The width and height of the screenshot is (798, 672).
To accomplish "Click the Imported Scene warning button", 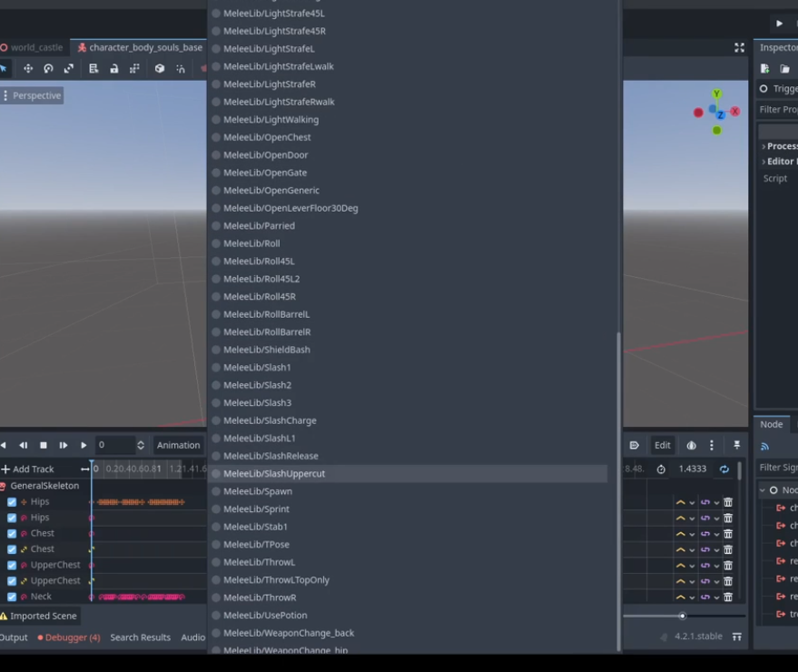I will point(40,617).
